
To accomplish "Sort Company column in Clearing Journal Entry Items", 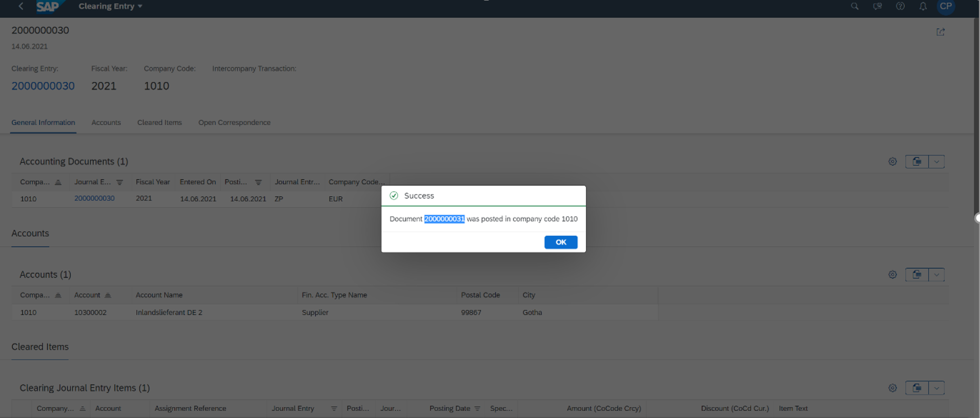I will pos(83,409).
